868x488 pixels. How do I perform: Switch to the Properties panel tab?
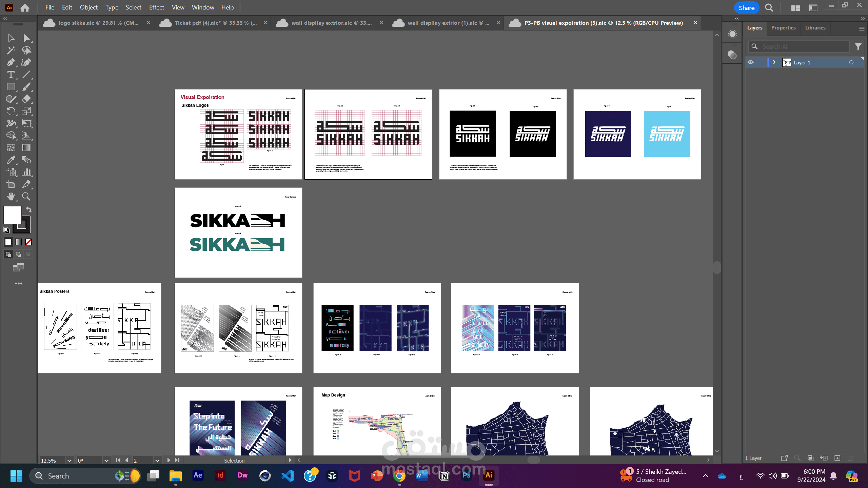[783, 28]
